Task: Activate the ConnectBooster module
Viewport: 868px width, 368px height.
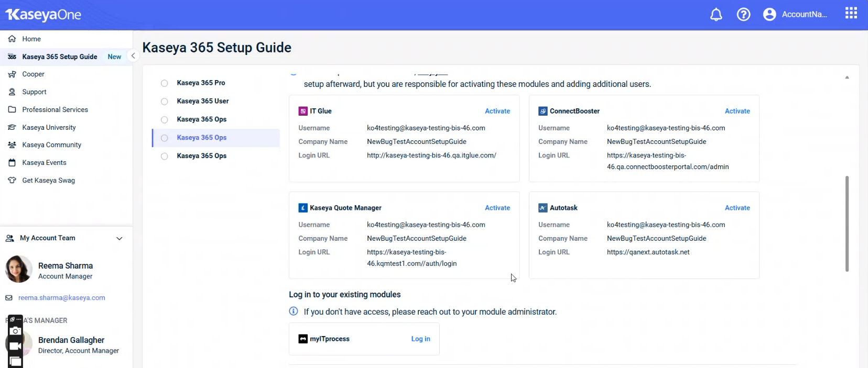Action: tap(737, 111)
